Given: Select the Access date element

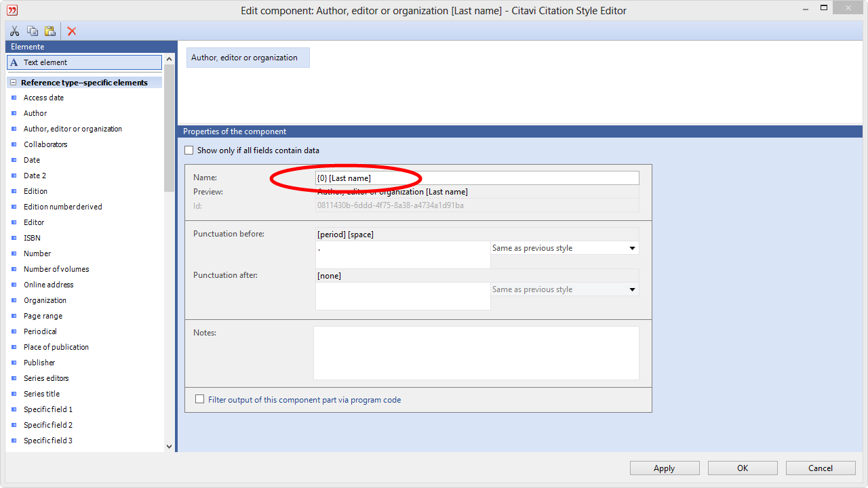Looking at the screenshot, I should click(43, 98).
